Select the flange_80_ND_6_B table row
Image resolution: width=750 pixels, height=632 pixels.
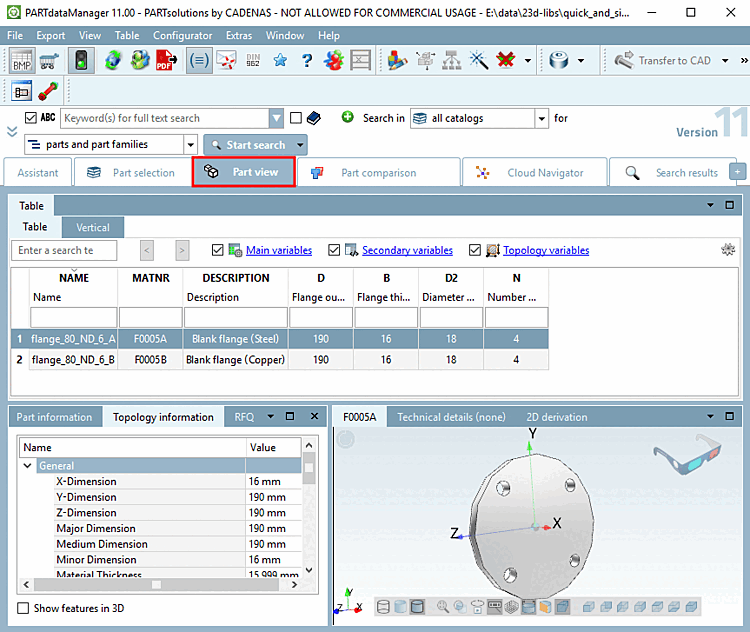pos(73,359)
